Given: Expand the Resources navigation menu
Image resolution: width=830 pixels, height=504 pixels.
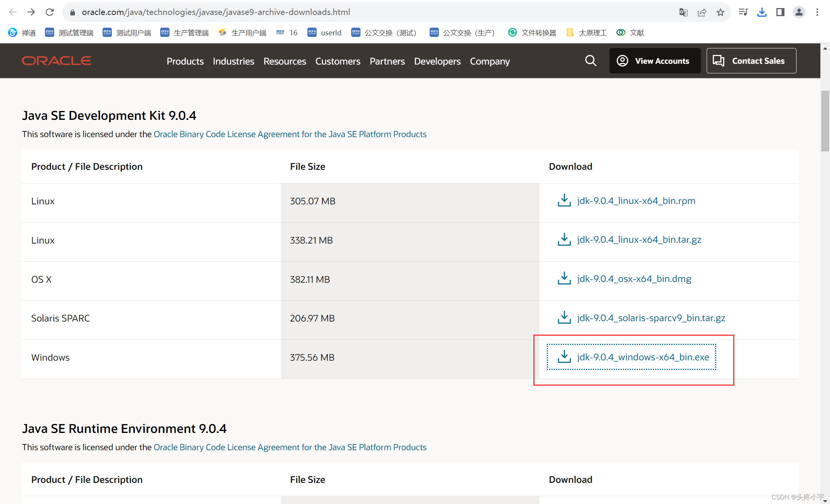Looking at the screenshot, I should tap(284, 61).
